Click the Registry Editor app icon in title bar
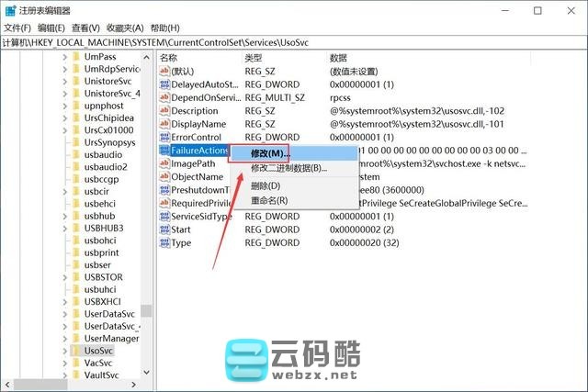Viewport: 588px width, 392px height. pyautogui.click(x=9, y=10)
